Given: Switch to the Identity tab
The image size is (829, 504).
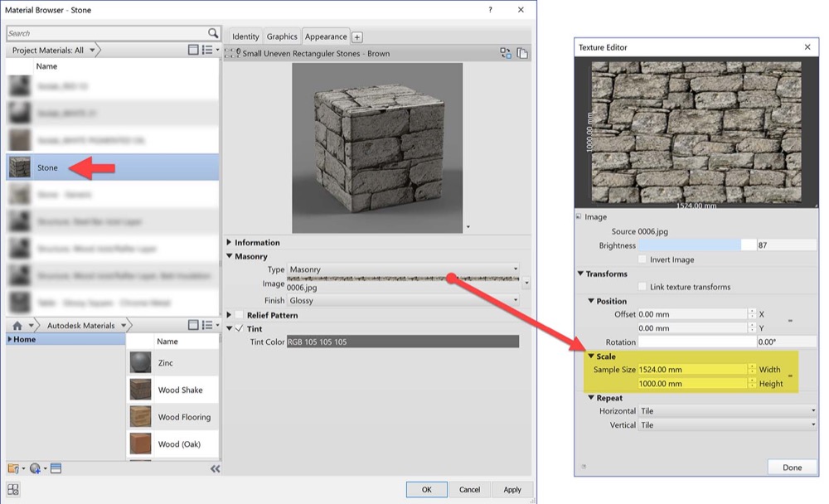Looking at the screenshot, I should (245, 36).
